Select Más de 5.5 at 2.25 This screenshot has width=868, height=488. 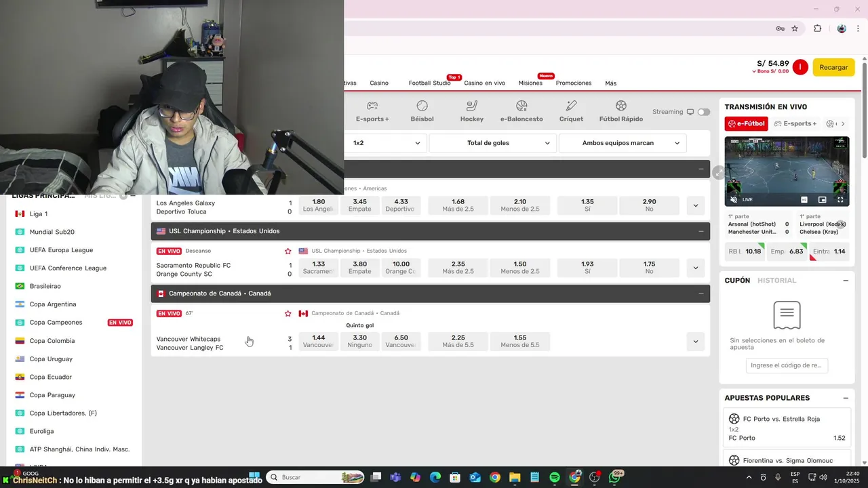pyautogui.click(x=458, y=342)
